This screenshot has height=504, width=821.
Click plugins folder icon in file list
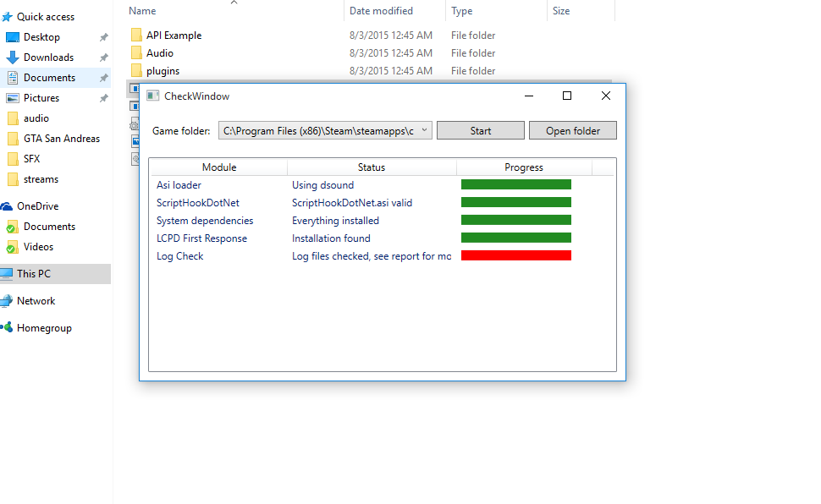pyautogui.click(x=136, y=71)
